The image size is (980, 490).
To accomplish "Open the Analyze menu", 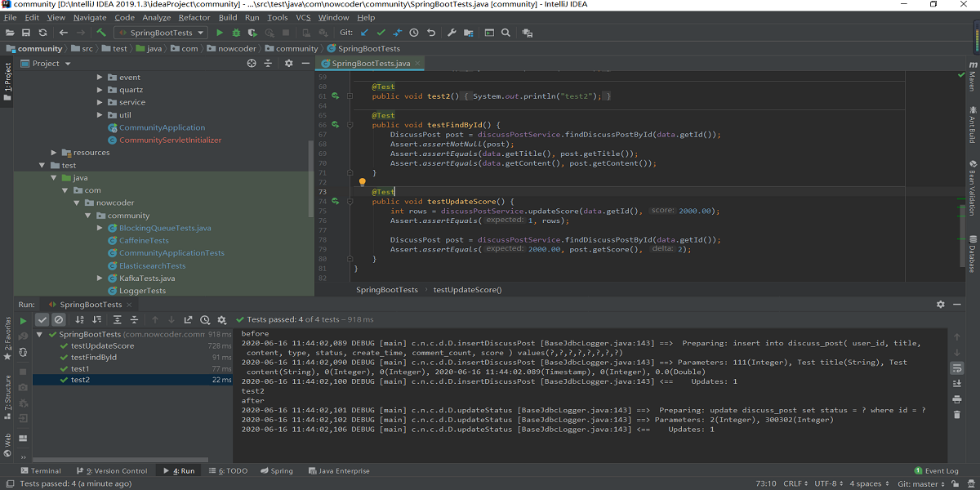I will [x=157, y=17].
